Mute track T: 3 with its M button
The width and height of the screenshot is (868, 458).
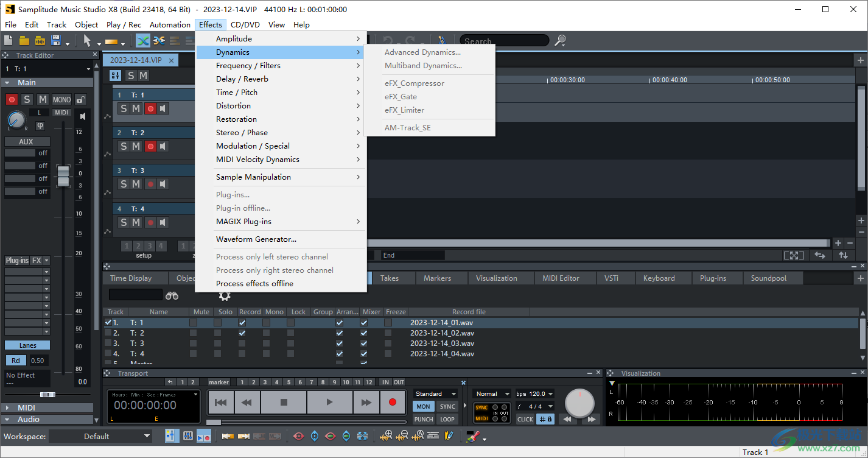pos(135,185)
